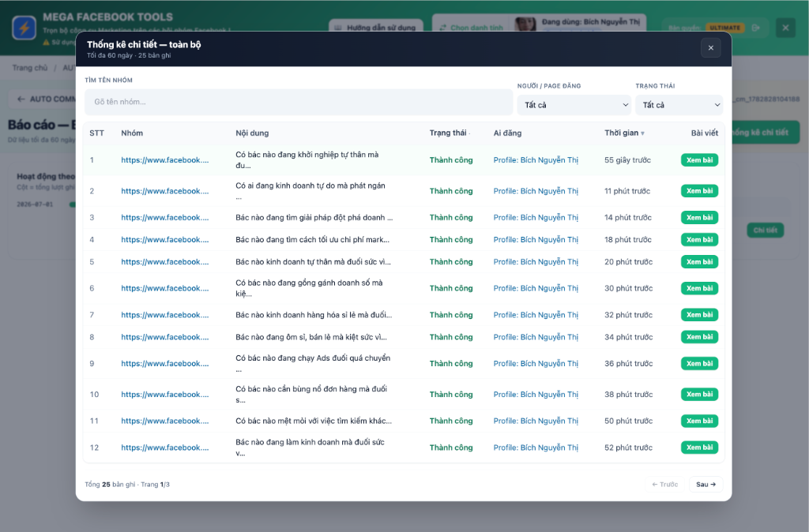Click the Nhóm column header

tap(132, 133)
